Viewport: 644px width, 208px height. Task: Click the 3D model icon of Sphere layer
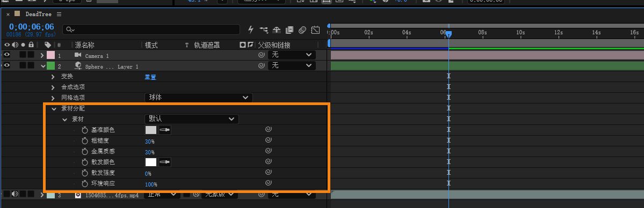[78, 65]
